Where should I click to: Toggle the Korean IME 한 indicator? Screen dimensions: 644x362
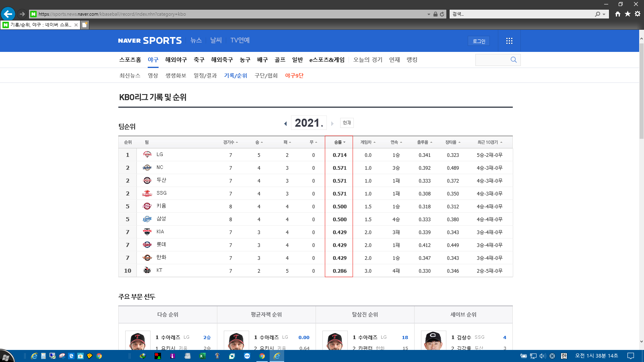(564, 356)
